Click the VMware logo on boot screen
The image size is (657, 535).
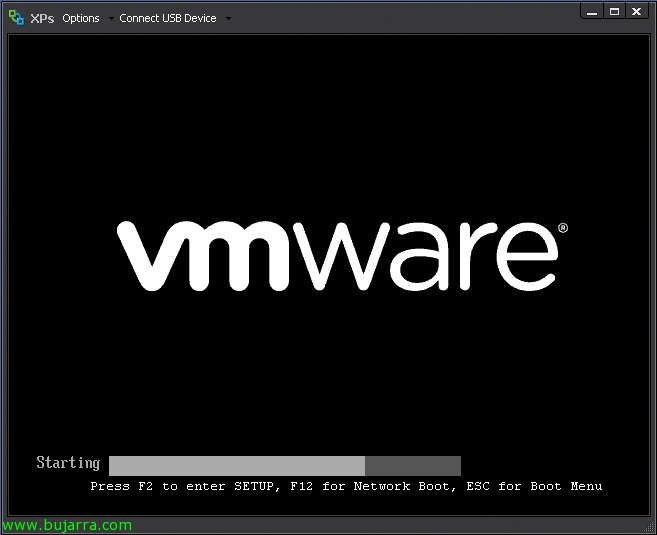342,256
